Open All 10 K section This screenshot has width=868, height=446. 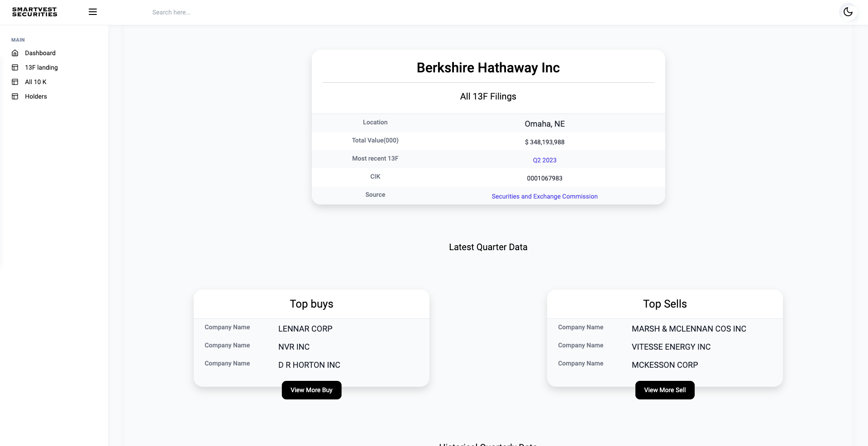point(36,82)
